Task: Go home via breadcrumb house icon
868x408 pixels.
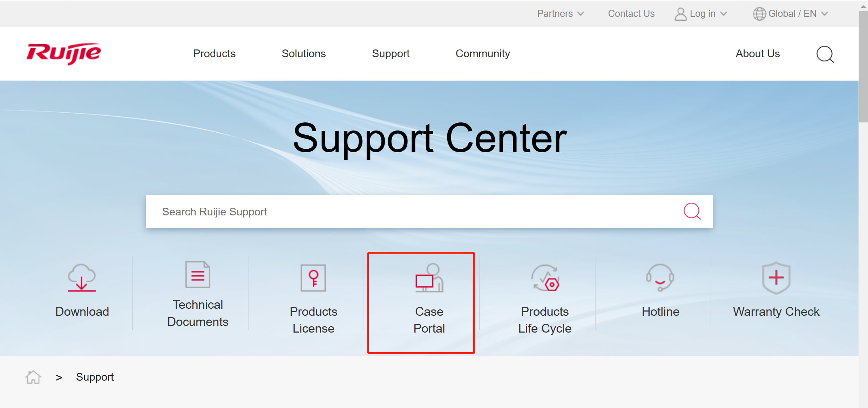Action: coord(33,377)
